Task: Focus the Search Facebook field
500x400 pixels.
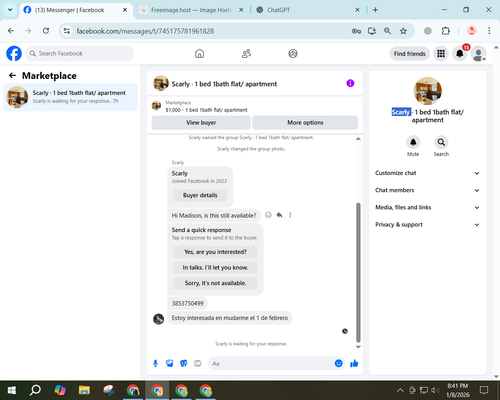Action: point(80,53)
